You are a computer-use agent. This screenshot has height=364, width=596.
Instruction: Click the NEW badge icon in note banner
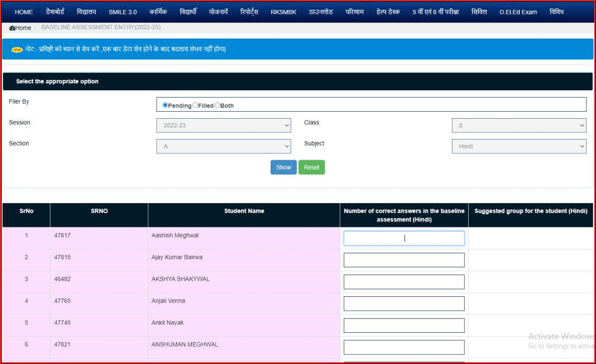(17, 49)
